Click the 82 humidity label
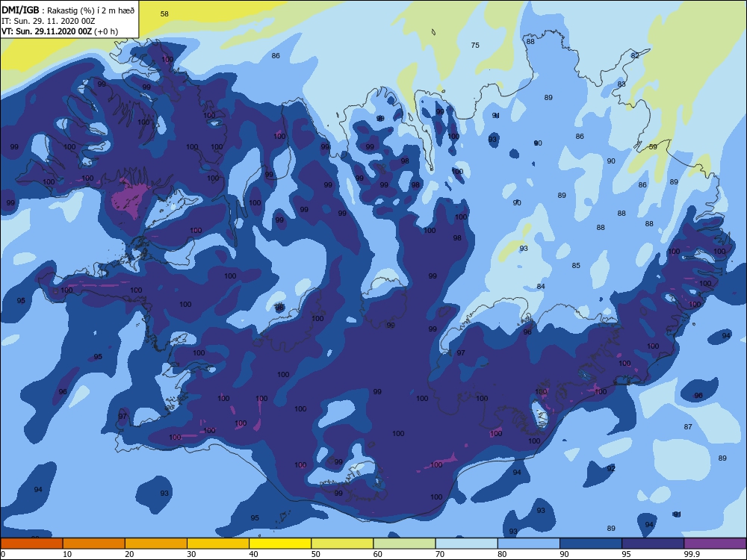The width and height of the screenshot is (747, 560). pyautogui.click(x=634, y=56)
